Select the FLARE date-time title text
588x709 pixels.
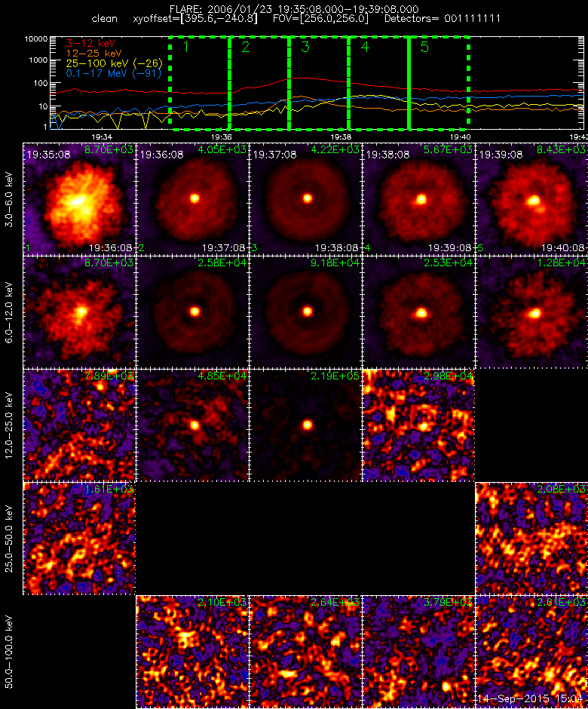coord(294,9)
